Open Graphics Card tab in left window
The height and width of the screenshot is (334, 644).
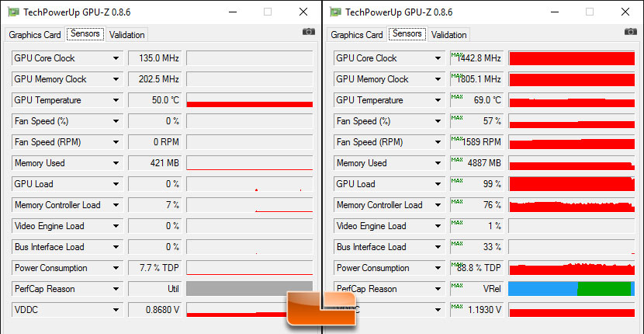(x=35, y=35)
